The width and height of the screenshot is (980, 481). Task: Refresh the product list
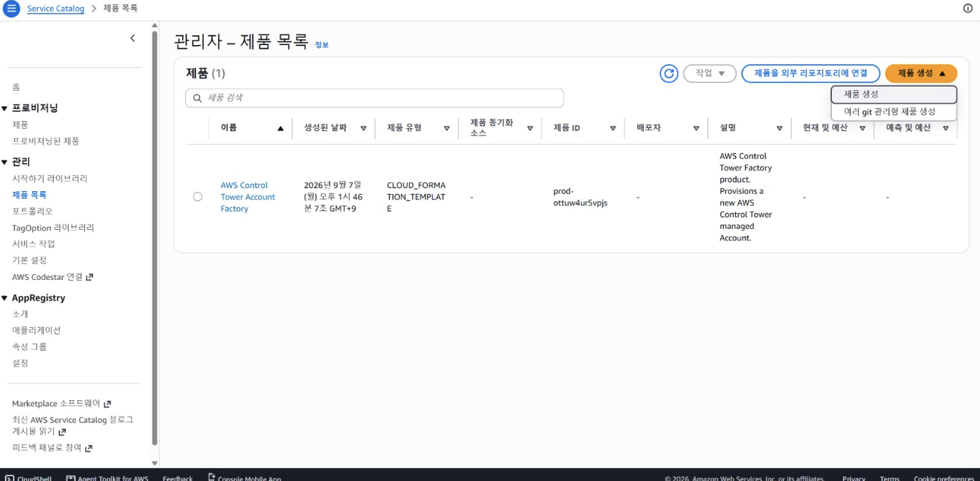tap(669, 73)
